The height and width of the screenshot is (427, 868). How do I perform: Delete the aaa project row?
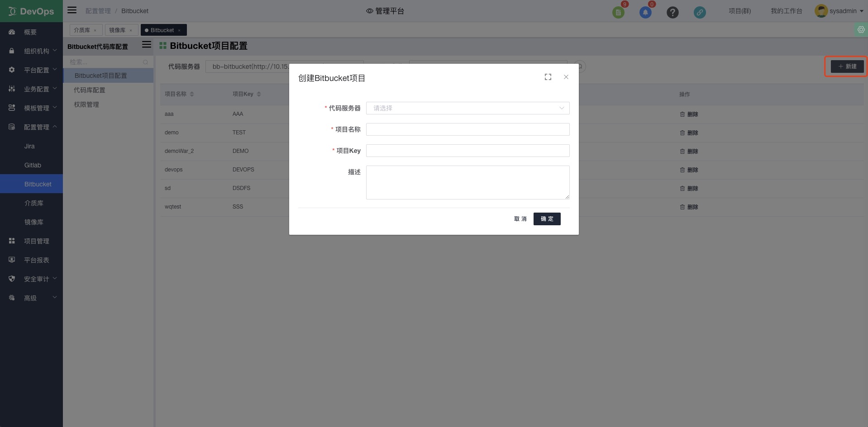(689, 114)
